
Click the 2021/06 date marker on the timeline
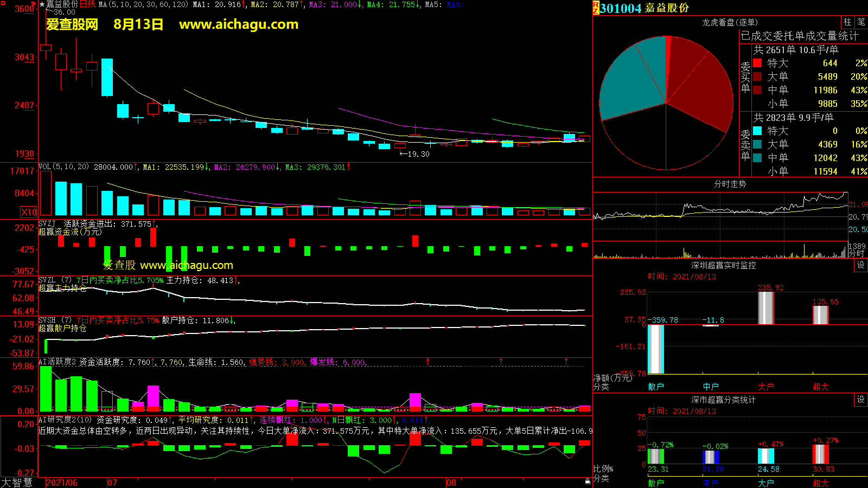pyautogui.click(x=62, y=483)
